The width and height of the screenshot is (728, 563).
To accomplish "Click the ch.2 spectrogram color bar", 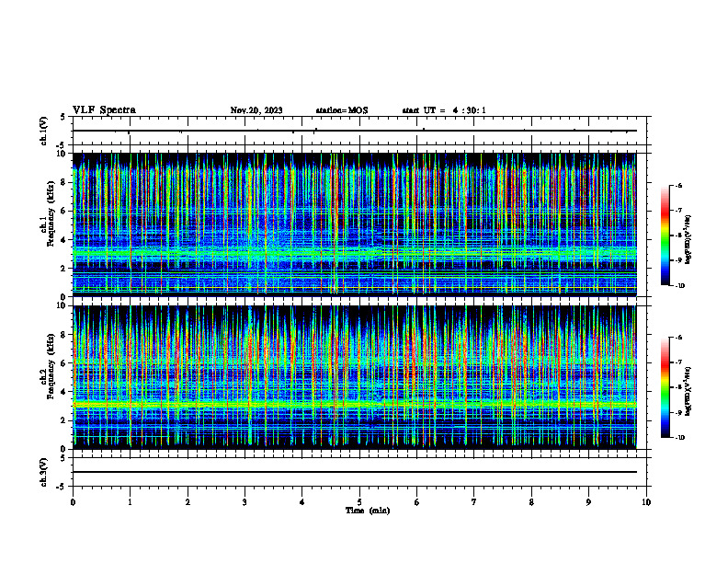I will point(665,387).
